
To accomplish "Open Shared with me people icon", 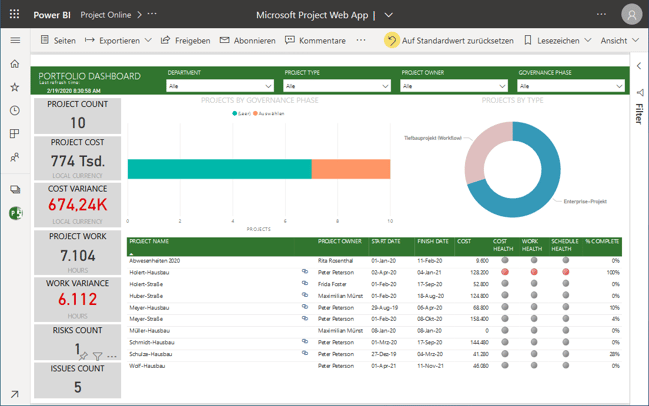I will [x=15, y=157].
